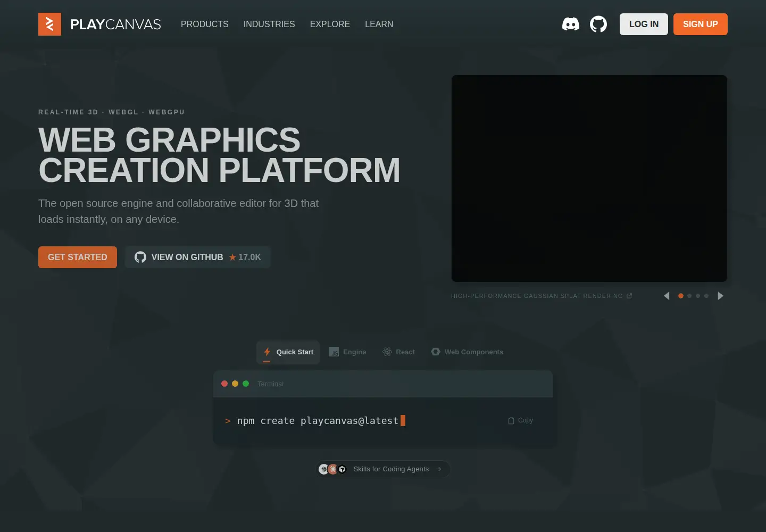The height and width of the screenshot is (532, 766).
Task: Open the Discord community icon
Action: [571, 24]
